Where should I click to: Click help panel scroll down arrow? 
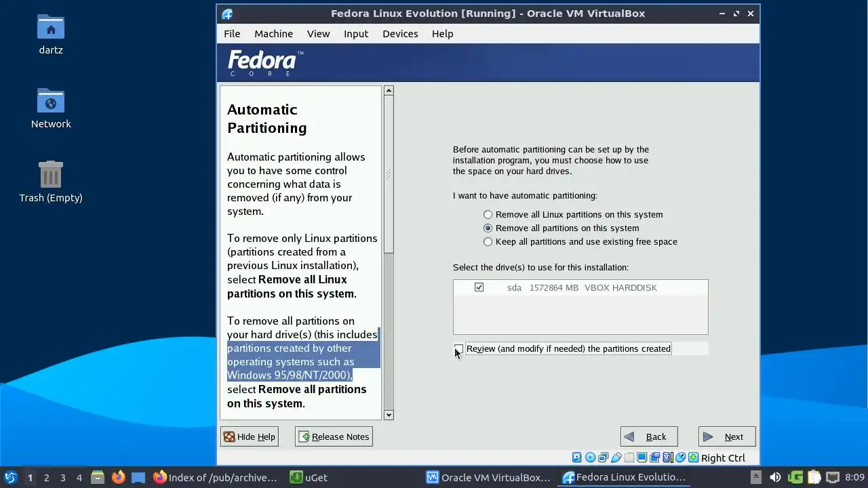[x=389, y=415]
